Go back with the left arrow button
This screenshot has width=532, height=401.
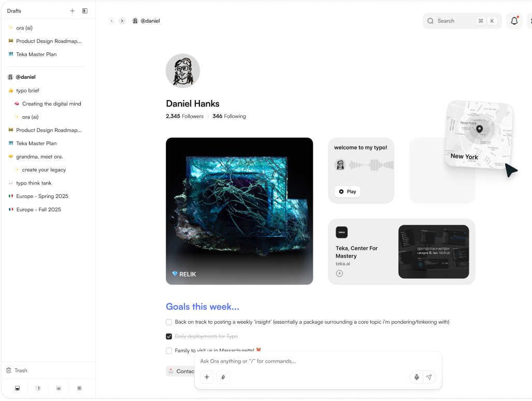[111, 21]
